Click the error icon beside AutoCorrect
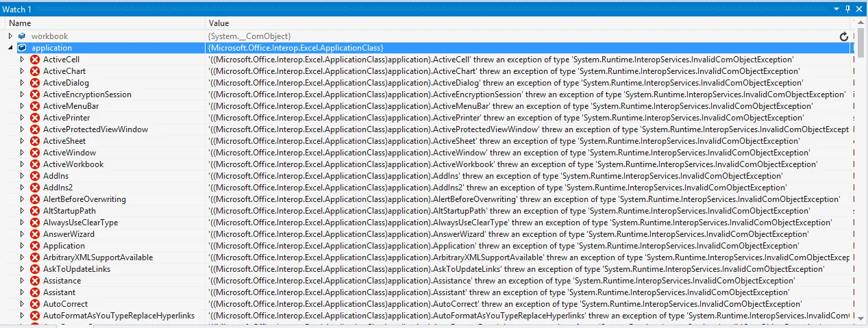This screenshot has width=868, height=328. [35, 304]
